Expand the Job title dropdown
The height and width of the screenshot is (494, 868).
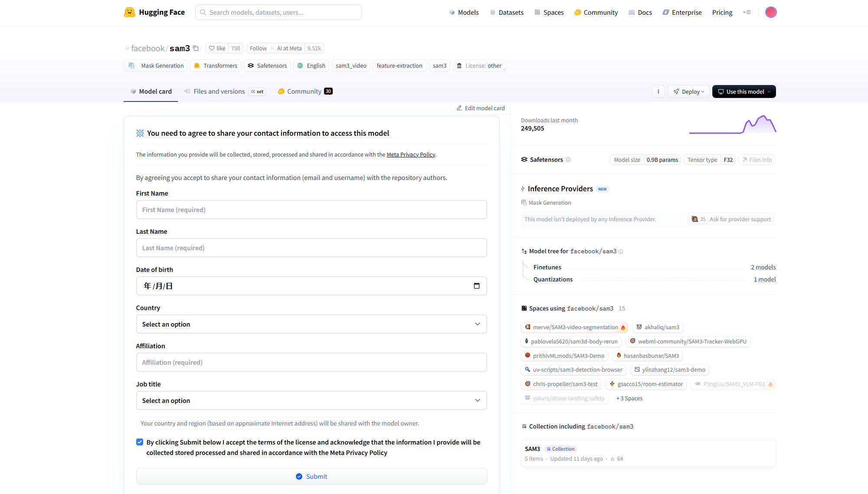point(311,400)
